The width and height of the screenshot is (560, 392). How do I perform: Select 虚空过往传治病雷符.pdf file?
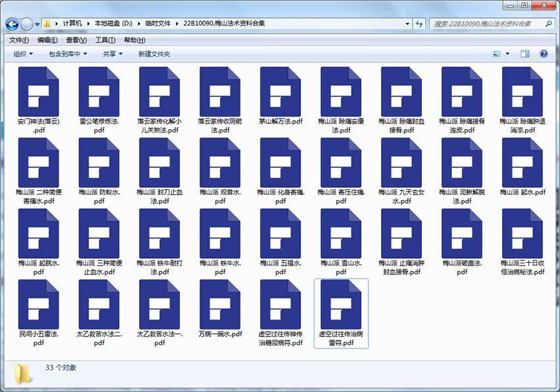pos(341,313)
